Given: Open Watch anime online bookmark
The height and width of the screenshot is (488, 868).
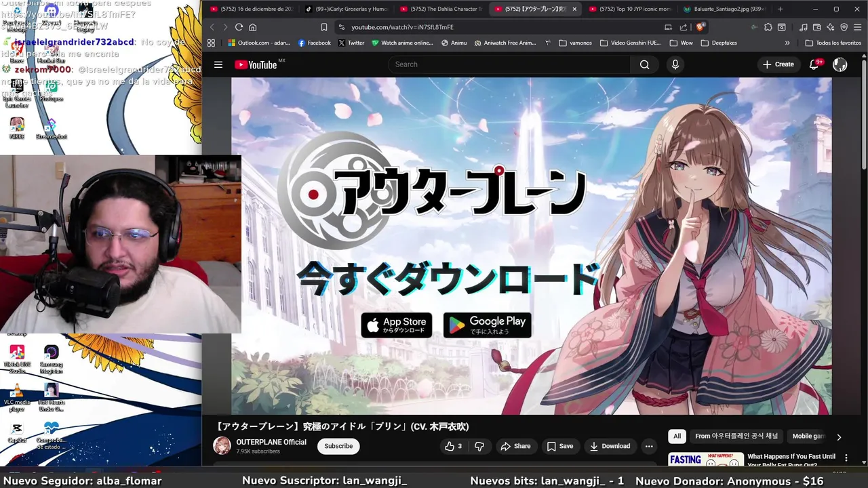Looking at the screenshot, I should pos(402,43).
